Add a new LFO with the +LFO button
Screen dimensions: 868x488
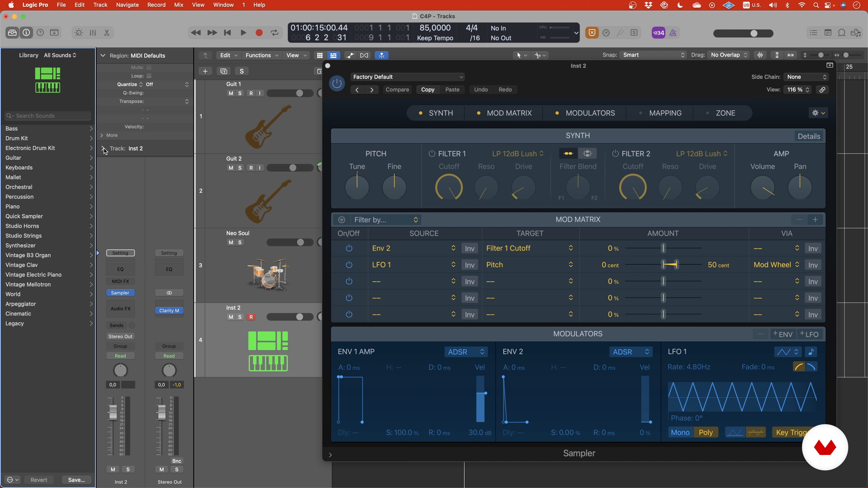[809, 334]
